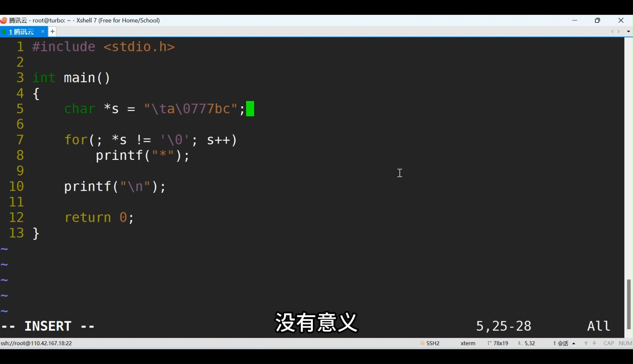Click the left tab-scroll arrow near top right
The height and width of the screenshot is (364, 633).
click(612, 31)
